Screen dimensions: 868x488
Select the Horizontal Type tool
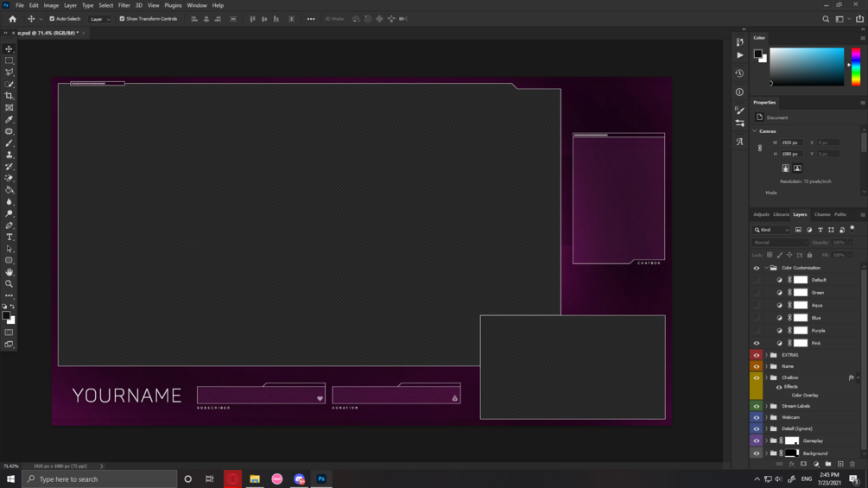pyautogui.click(x=10, y=237)
